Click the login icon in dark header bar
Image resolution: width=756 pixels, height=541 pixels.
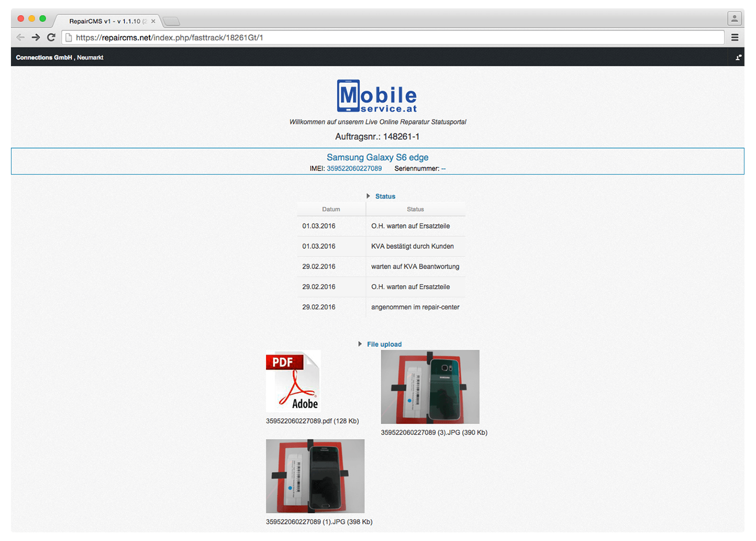(739, 57)
